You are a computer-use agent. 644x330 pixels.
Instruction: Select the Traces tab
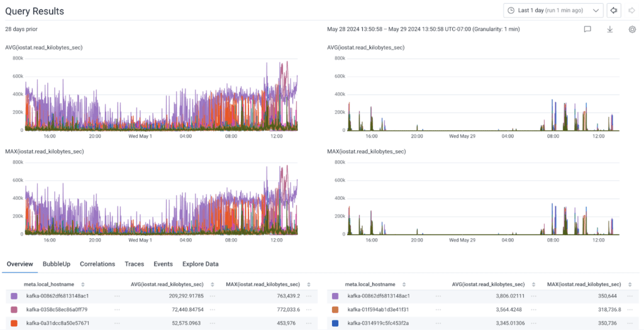(x=134, y=264)
